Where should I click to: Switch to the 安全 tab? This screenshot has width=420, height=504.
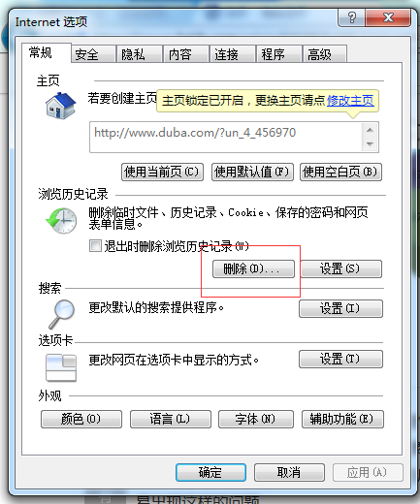coord(93,54)
